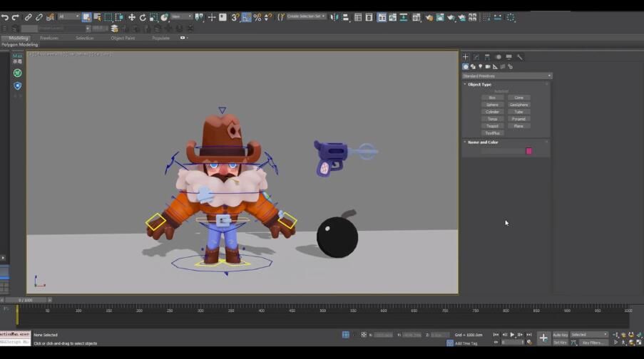Screen dimensions: 644x359
Task: Collapse the Name and Color rollout
Action: pos(483,142)
